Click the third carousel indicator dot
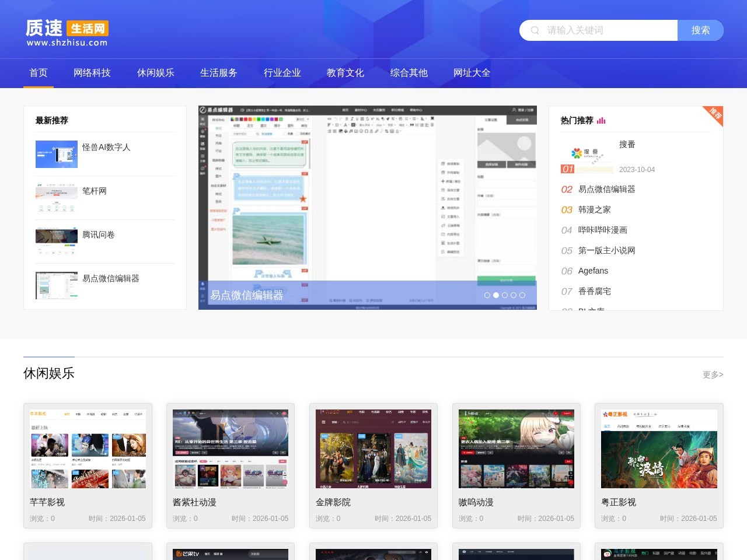The image size is (747, 560). click(x=505, y=295)
